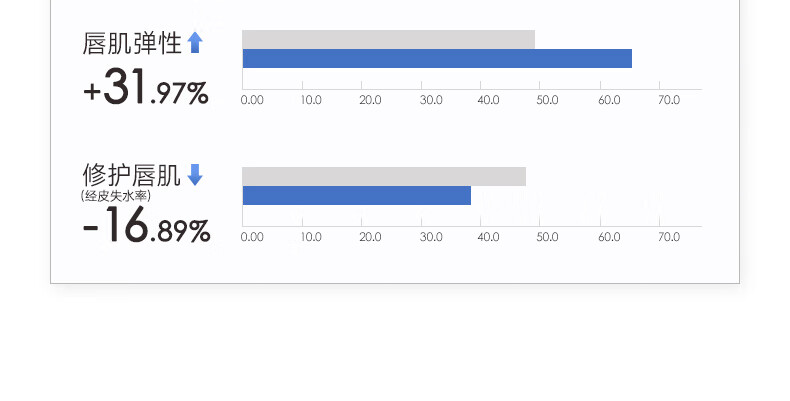Click the (经皮失水率) subtitle

tap(115, 195)
